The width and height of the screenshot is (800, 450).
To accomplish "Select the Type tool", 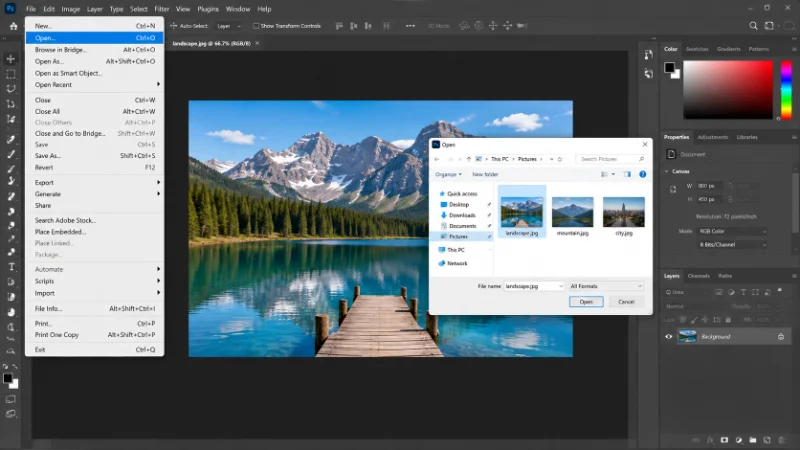I will coord(11,267).
